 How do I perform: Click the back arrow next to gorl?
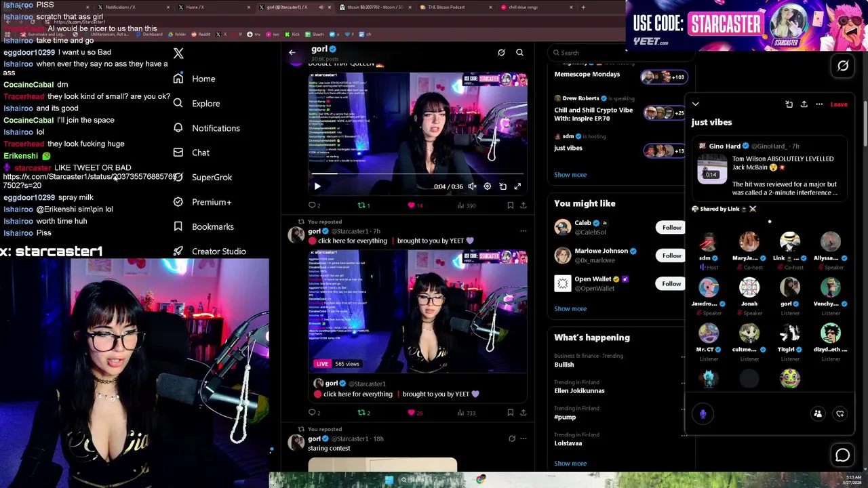click(x=292, y=52)
